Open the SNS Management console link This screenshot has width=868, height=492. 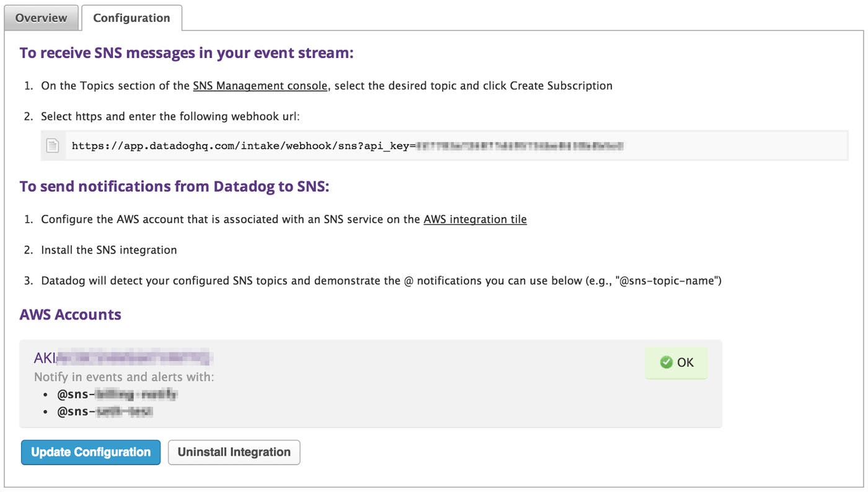point(260,86)
